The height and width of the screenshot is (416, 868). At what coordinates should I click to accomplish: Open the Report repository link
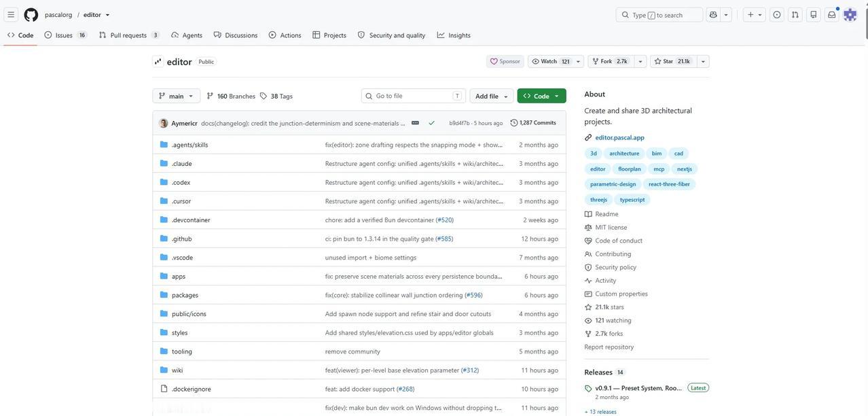point(609,347)
